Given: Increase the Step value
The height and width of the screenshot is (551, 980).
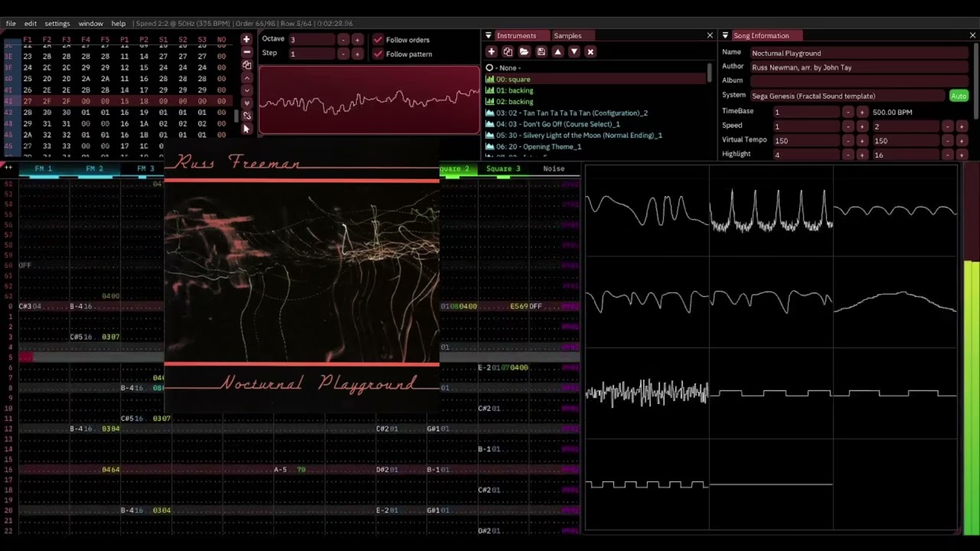Looking at the screenshot, I should (x=357, y=54).
